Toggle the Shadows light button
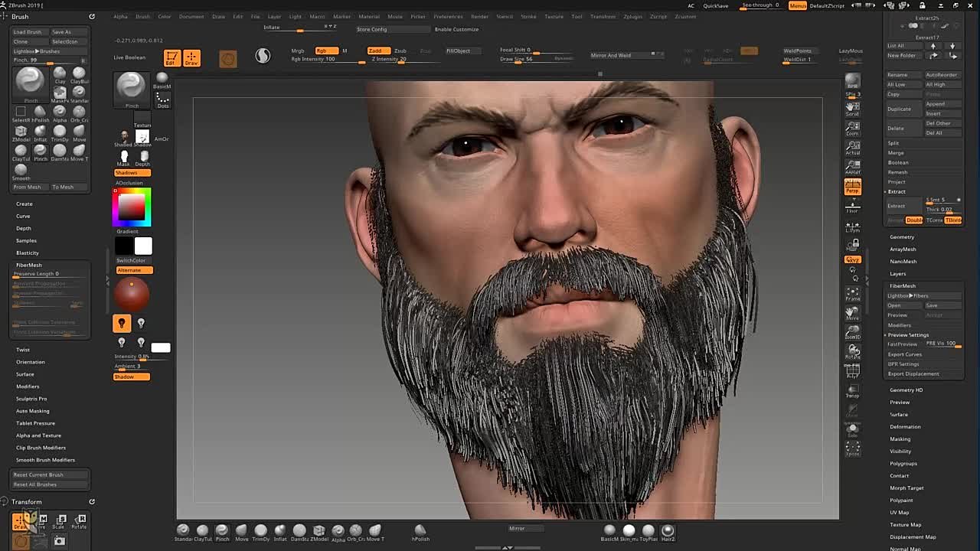 click(x=132, y=173)
